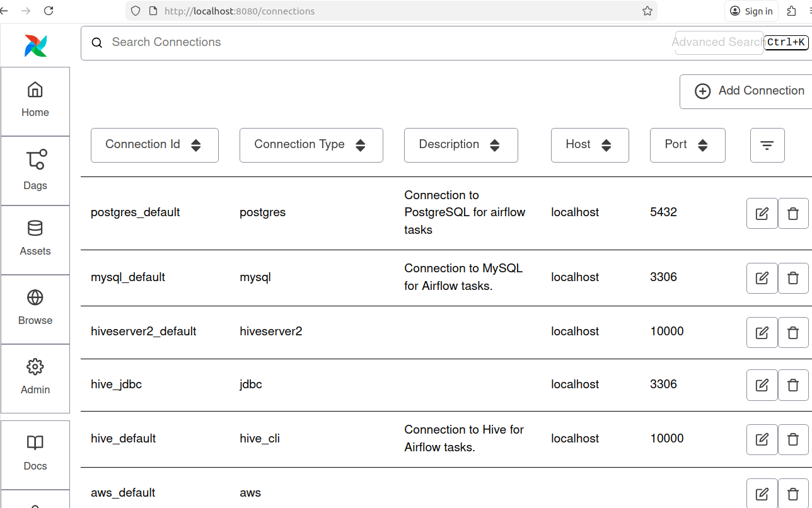Go to Assets in sidebar
The width and height of the screenshot is (812, 508).
click(35, 238)
